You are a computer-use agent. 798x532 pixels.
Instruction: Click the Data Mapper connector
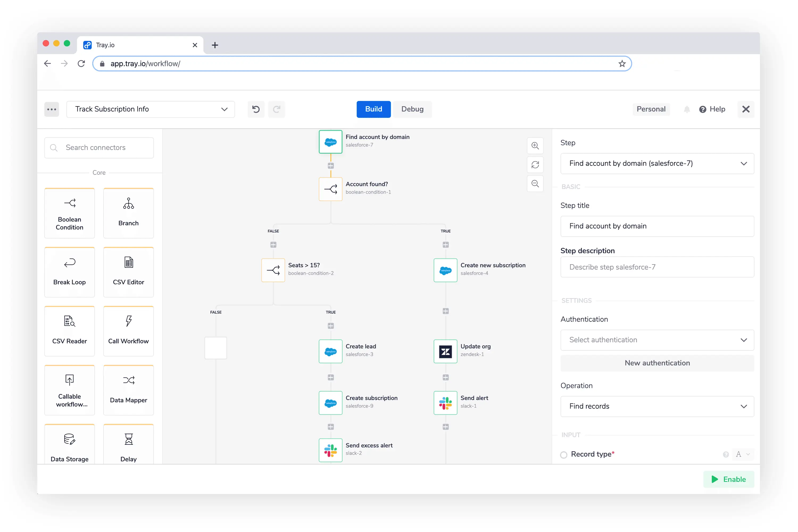128,390
